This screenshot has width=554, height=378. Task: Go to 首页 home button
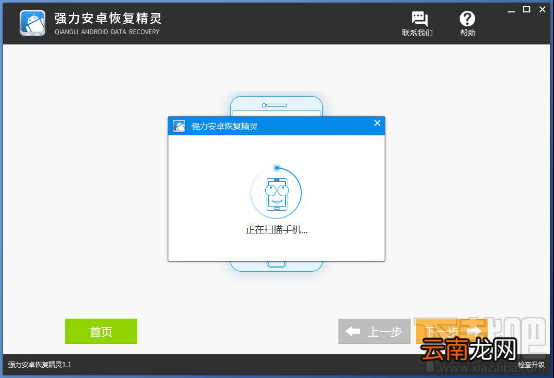click(x=101, y=331)
